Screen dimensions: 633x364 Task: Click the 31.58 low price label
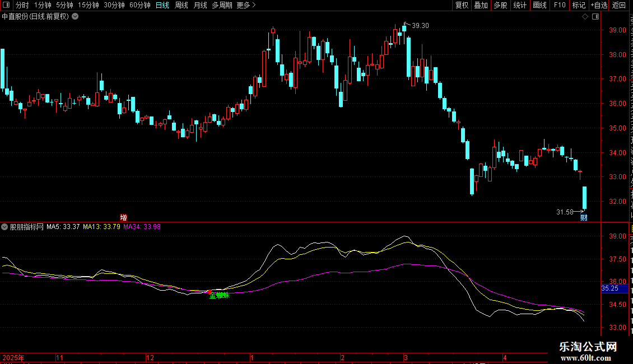565,212
